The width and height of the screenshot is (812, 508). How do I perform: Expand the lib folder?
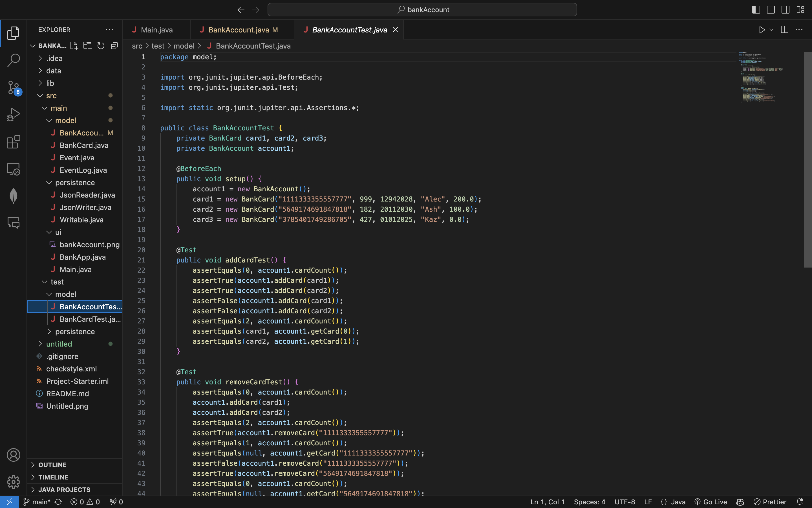tap(74, 83)
